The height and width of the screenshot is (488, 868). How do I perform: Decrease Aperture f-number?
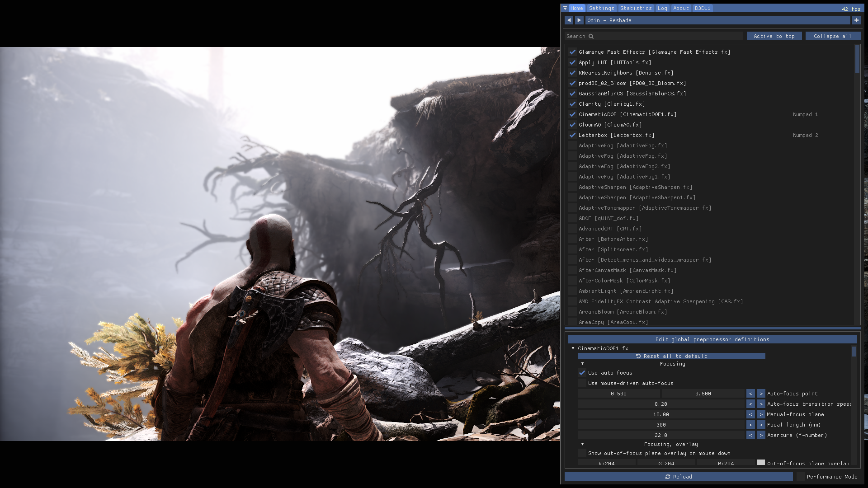pos(750,435)
